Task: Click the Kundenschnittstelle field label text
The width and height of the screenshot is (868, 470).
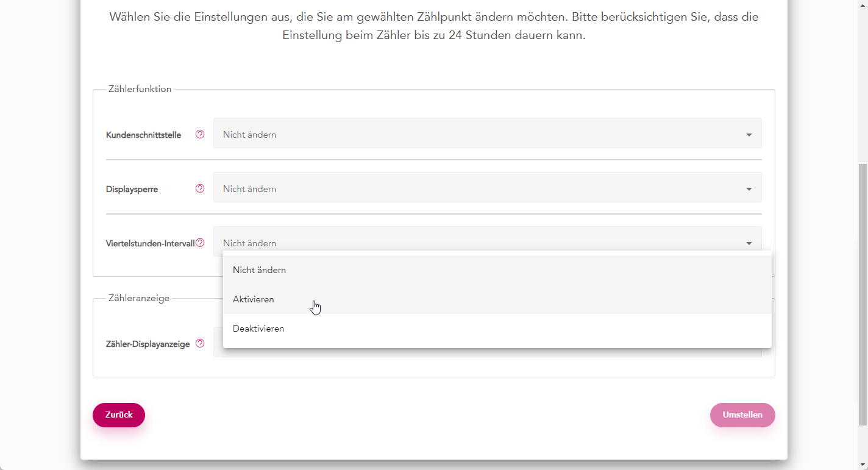Action: pyautogui.click(x=143, y=135)
